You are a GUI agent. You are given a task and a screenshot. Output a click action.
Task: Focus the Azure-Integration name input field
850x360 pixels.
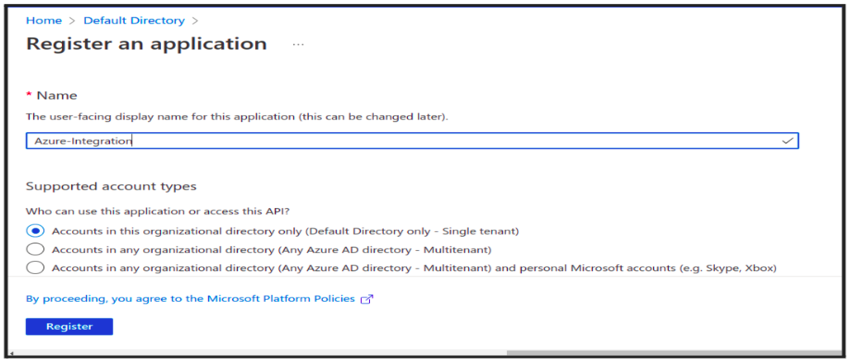(x=412, y=141)
